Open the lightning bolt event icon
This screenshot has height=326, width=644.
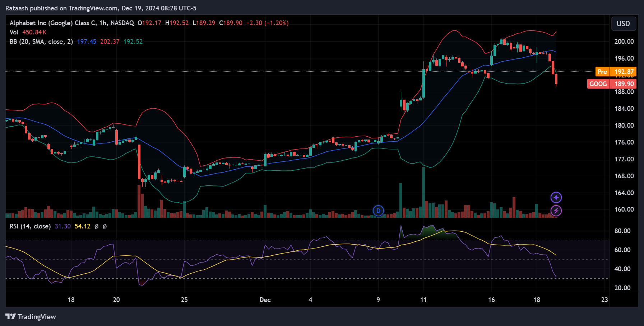coord(556,211)
